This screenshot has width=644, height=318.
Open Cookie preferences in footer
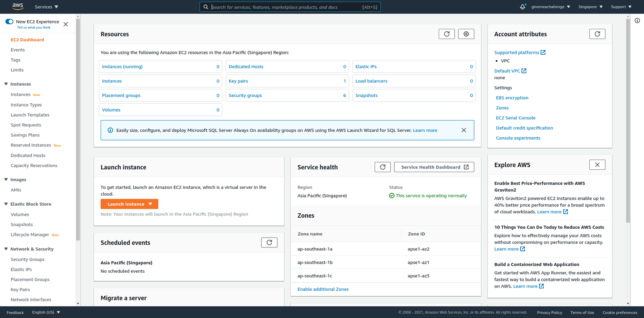point(620,313)
